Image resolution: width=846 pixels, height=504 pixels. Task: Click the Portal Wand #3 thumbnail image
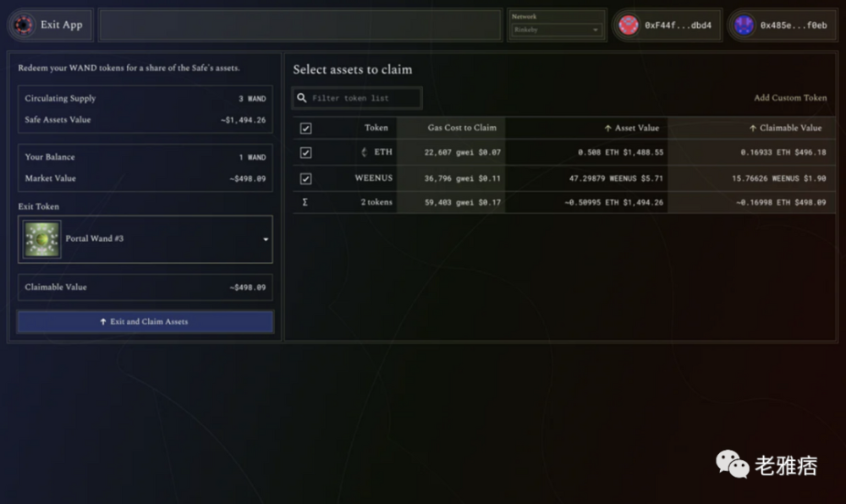[x=41, y=238]
